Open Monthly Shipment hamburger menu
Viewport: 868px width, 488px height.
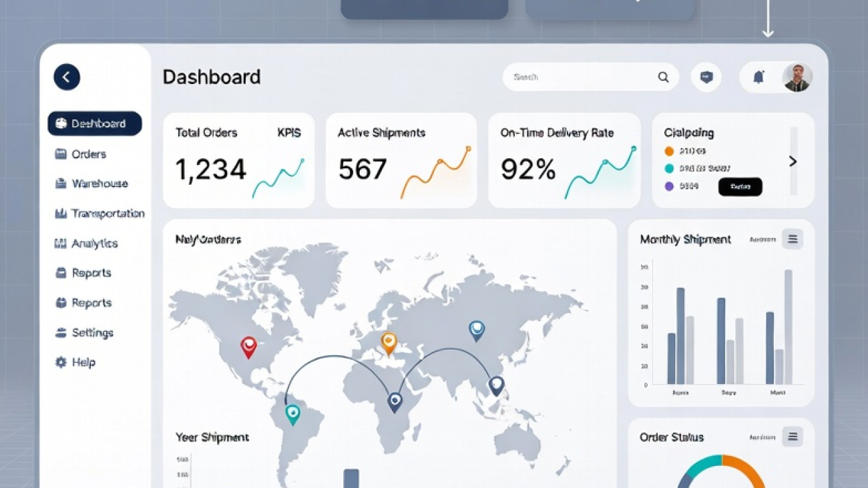click(793, 239)
